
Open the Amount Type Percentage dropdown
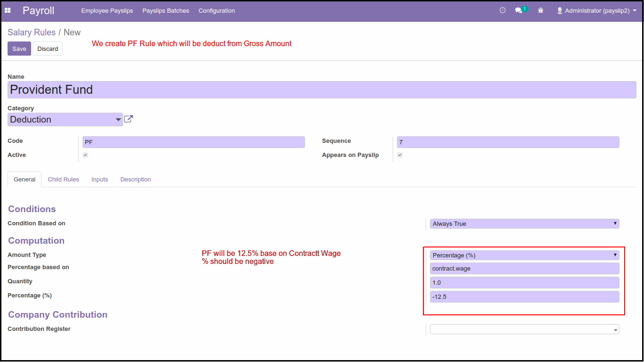pos(525,255)
